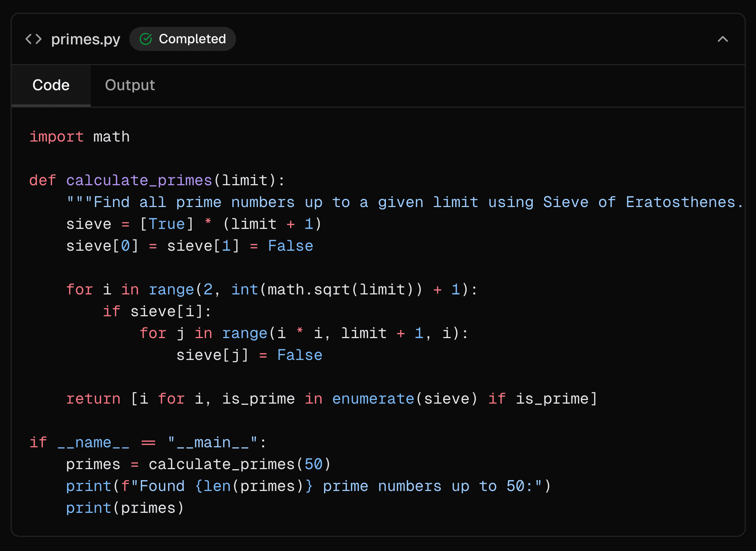Click the import math line
The height and width of the screenshot is (551, 756).
(x=79, y=137)
